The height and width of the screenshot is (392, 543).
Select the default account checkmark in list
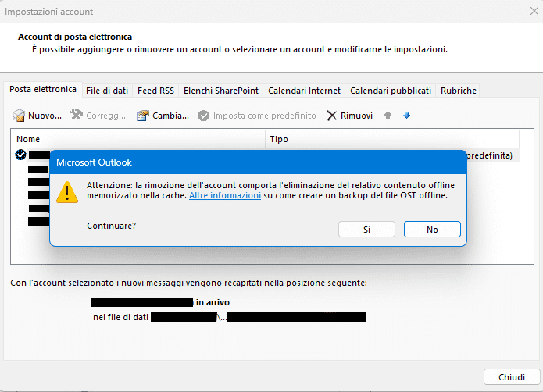(20, 155)
